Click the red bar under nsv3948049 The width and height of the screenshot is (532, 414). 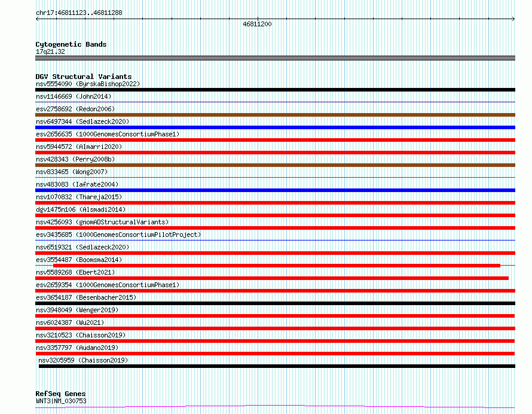pyautogui.click(x=275, y=316)
